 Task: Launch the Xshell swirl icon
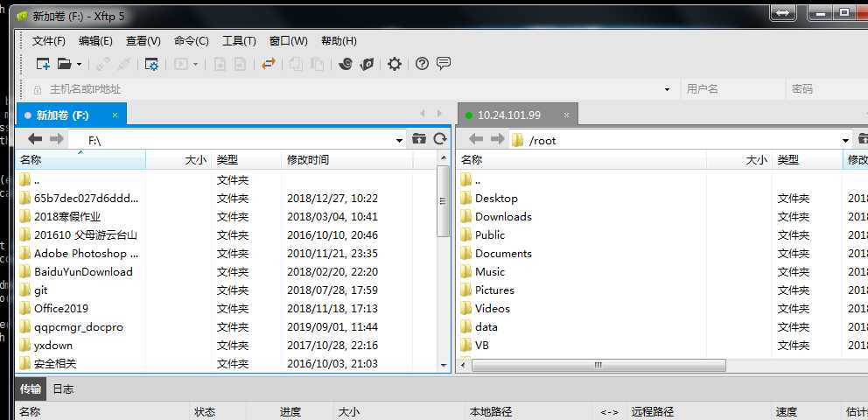pos(346,64)
